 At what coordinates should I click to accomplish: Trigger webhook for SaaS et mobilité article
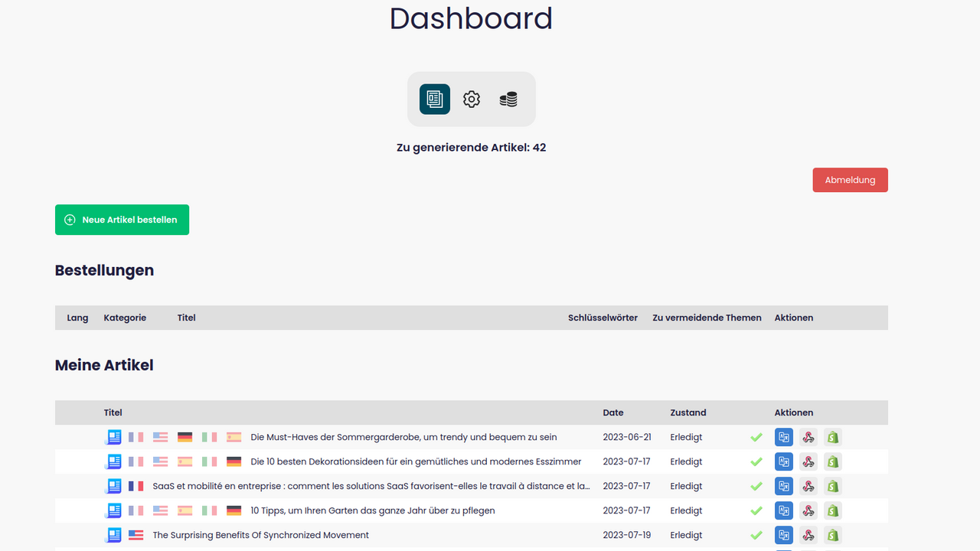point(808,486)
